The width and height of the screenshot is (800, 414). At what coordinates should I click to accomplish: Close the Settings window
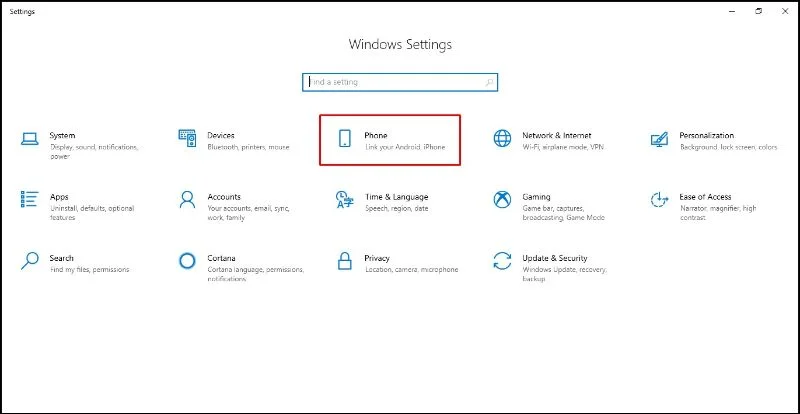click(785, 11)
